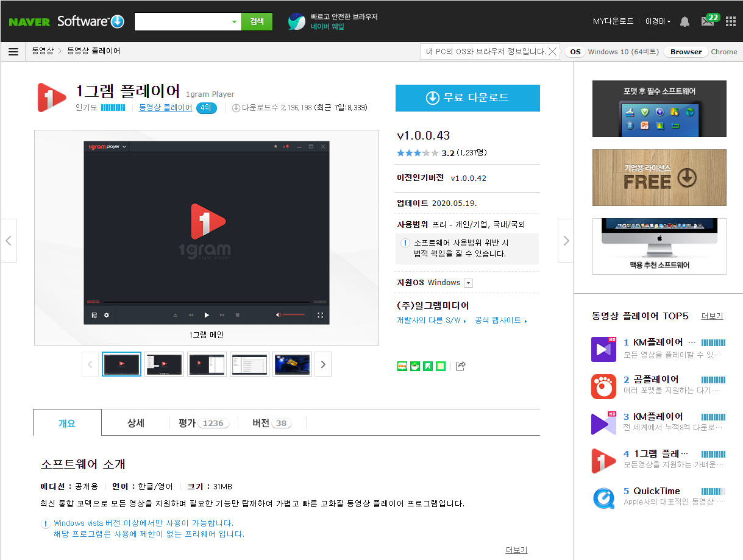Select the fourth screenshot thumbnail

[x=249, y=364]
